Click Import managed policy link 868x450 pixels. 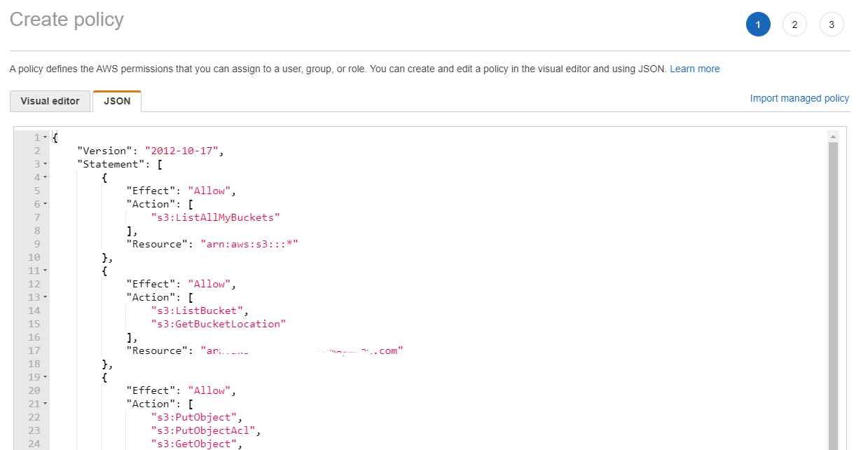pyautogui.click(x=799, y=98)
